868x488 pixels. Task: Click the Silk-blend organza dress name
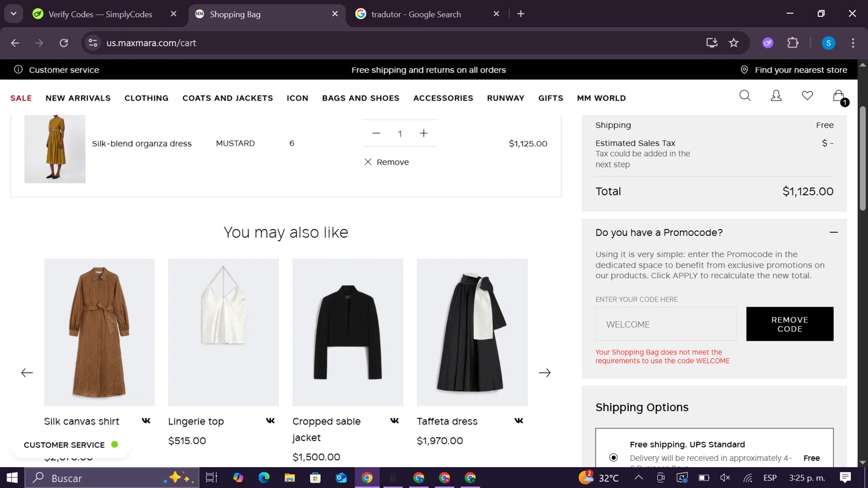pyautogui.click(x=142, y=143)
